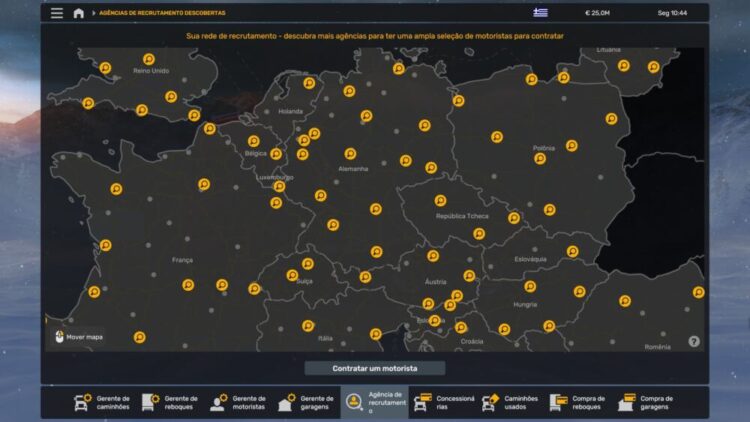Select the agency marker just above Hungria label
This screenshot has width=750, height=422.
(x=530, y=286)
